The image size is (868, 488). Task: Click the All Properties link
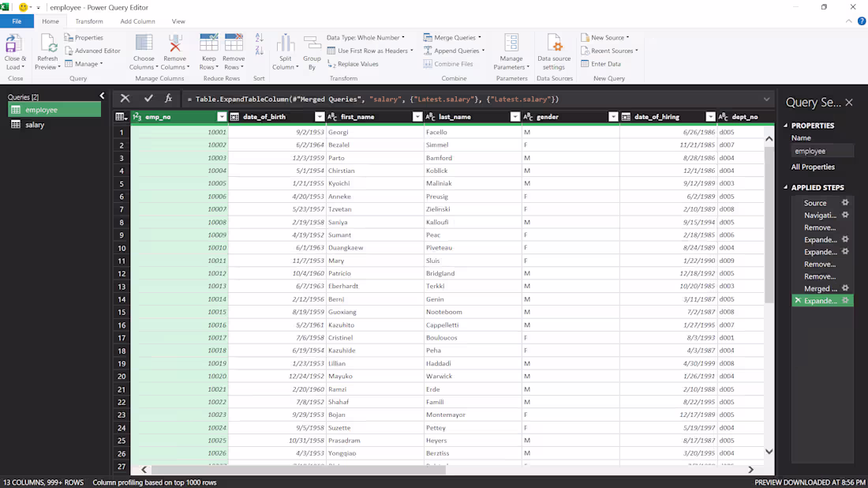(x=813, y=167)
